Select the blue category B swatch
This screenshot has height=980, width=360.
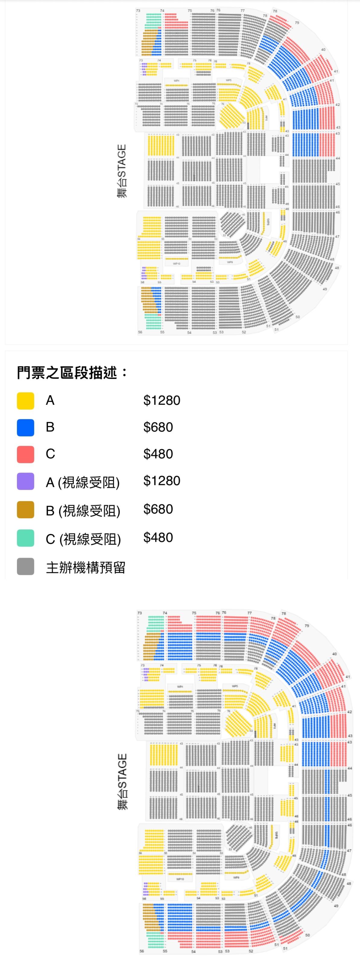point(26,427)
